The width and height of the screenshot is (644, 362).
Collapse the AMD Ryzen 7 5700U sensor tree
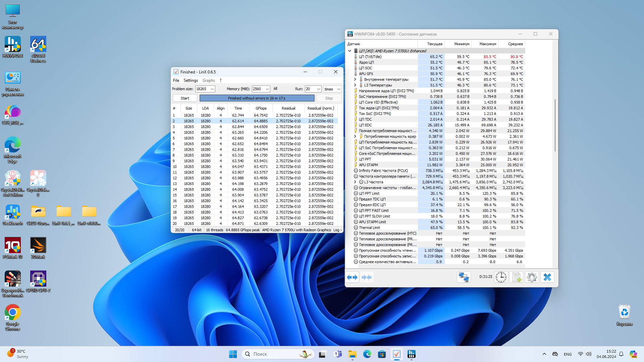coord(350,51)
